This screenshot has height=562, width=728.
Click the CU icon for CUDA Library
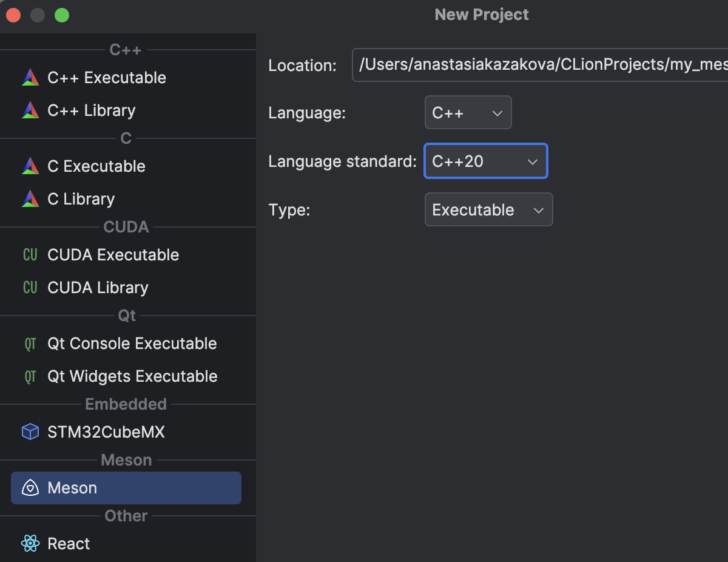30,288
